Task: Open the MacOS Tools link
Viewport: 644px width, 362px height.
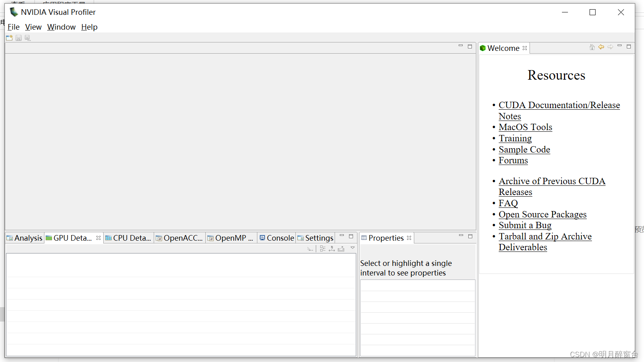Action: (526, 127)
